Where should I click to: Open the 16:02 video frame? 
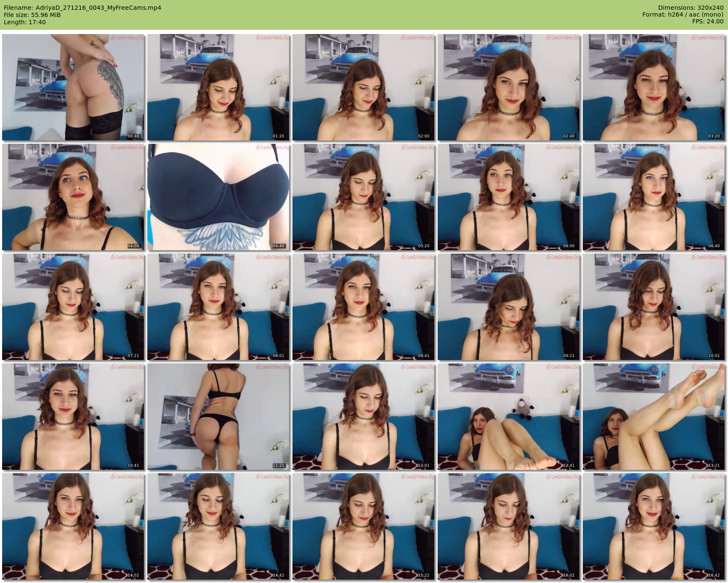click(x=509, y=526)
